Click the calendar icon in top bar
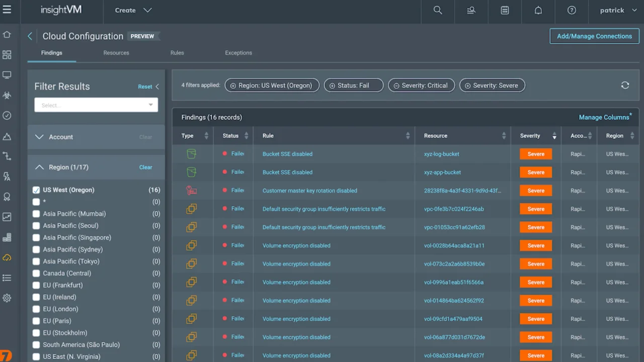The height and width of the screenshot is (362, 644). click(x=505, y=10)
